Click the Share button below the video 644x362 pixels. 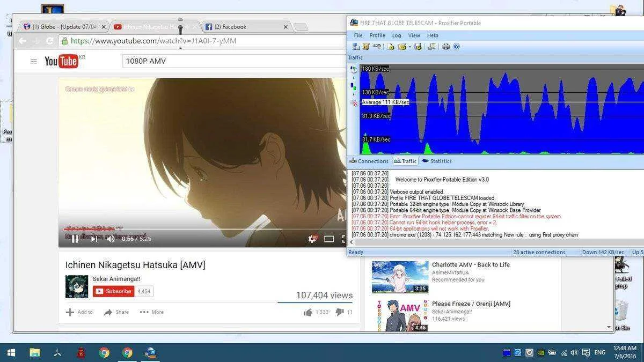point(116,312)
